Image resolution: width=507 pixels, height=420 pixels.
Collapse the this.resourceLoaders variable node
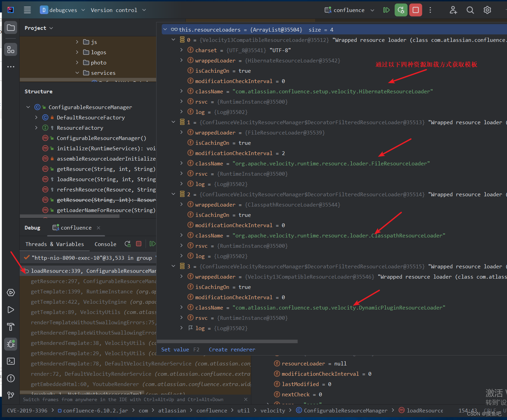[x=165, y=30]
